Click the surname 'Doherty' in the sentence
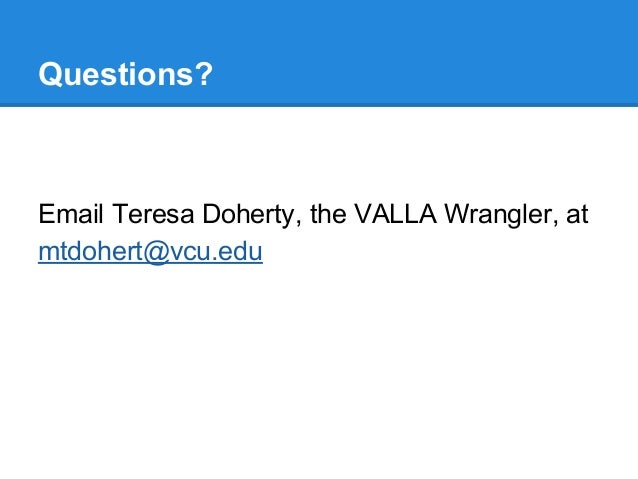 coord(248,215)
